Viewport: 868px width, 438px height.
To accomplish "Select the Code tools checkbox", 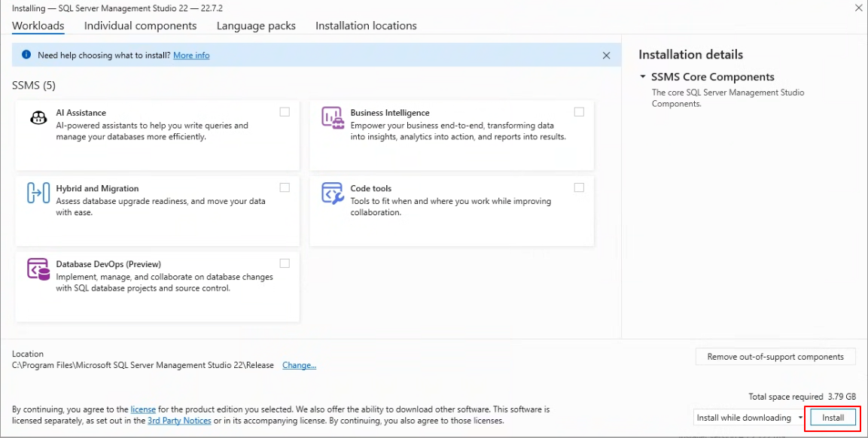I will (x=579, y=187).
